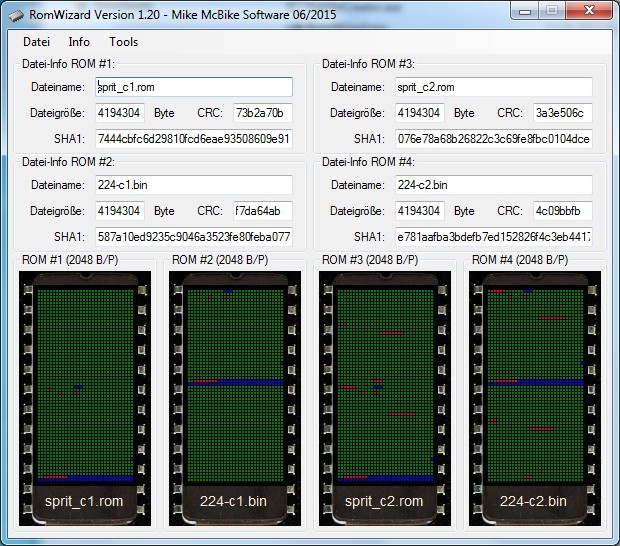Image resolution: width=620 pixels, height=546 pixels.
Task: Click the ROM #1 SHA1 hash field
Action: (x=194, y=138)
